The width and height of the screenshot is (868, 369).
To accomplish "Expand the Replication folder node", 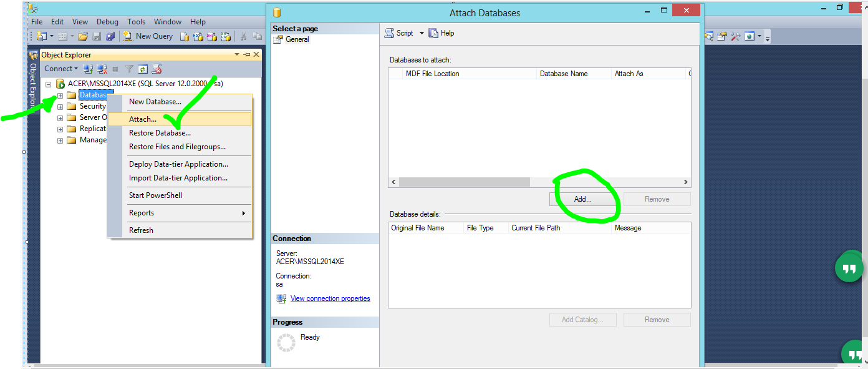I will [x=60, y=129].
